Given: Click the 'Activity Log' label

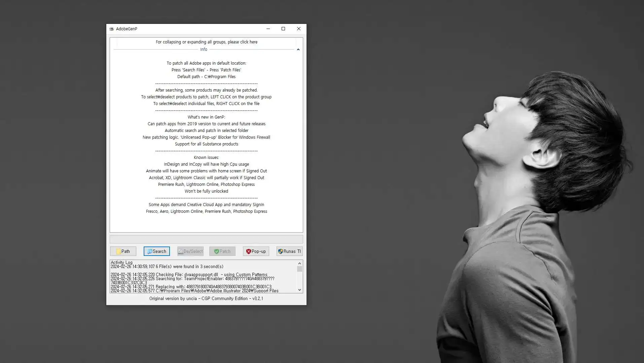Looking at the screenshot, I should 121,262.
